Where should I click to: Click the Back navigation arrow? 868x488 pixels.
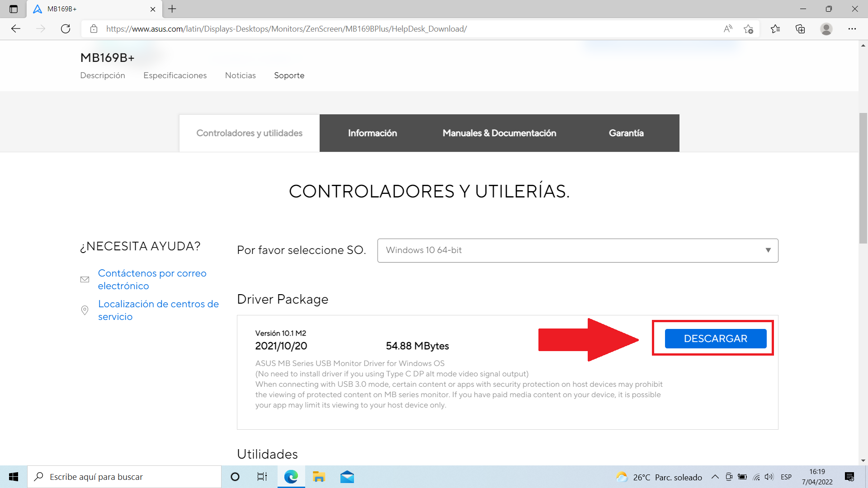point(16,29)
